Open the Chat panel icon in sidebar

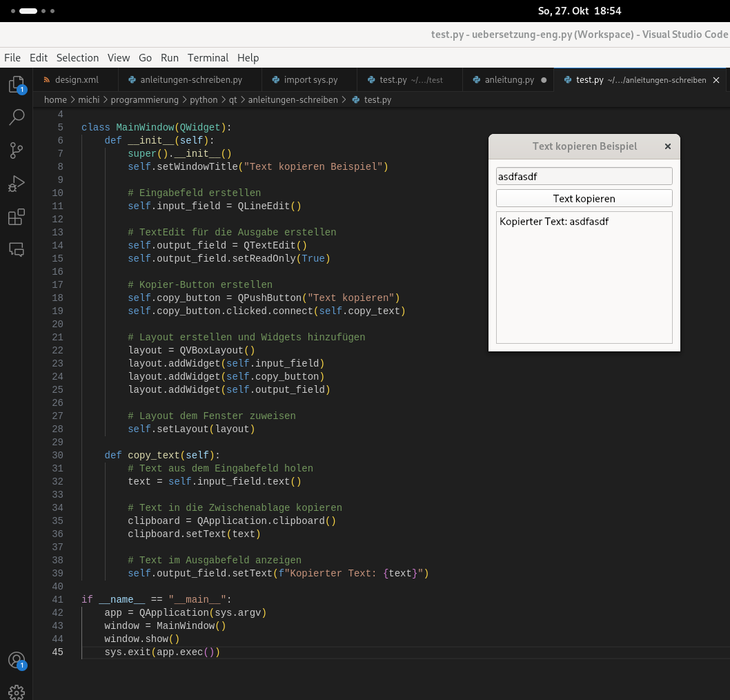[17, 250]
